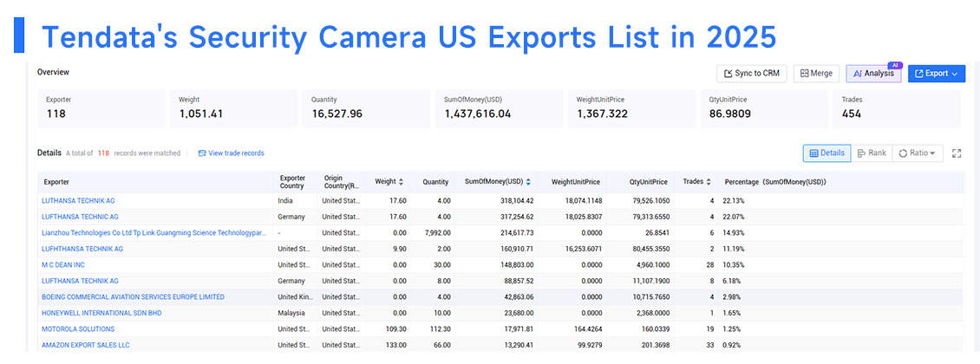Switch to the Rank view tab
Screen dimensions: 980x364
tap(872, 153)
